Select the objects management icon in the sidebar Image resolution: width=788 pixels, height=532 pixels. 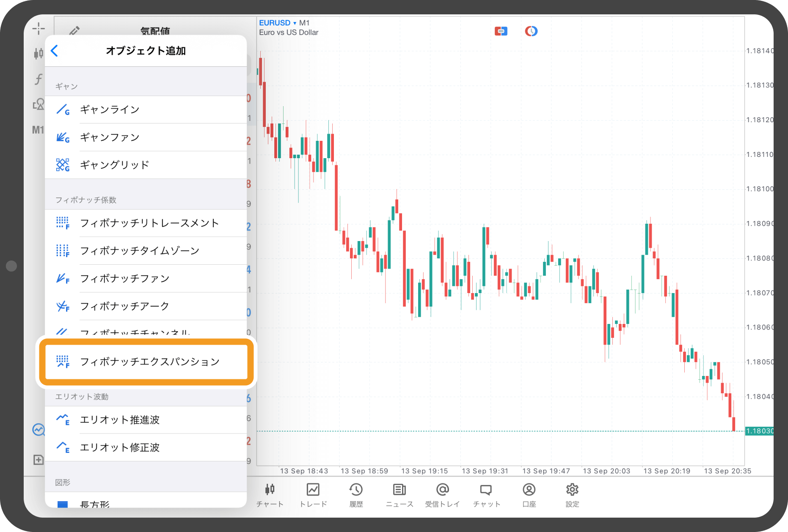click(x=39, y=104)
